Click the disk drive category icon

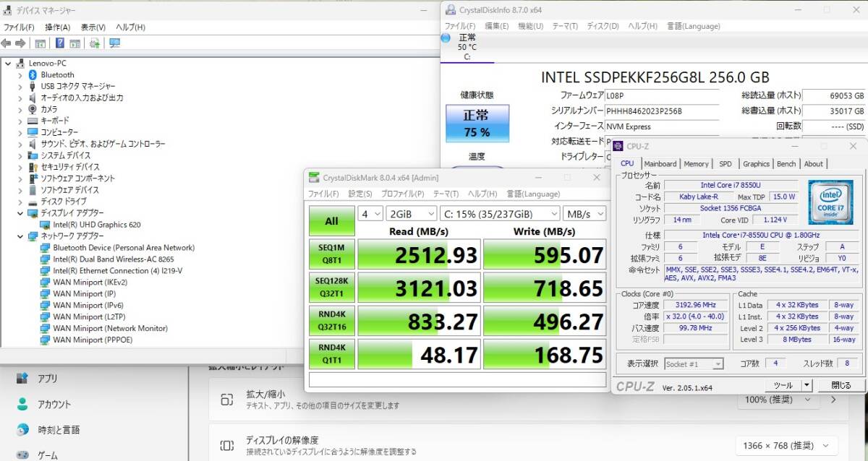point(33,202)
